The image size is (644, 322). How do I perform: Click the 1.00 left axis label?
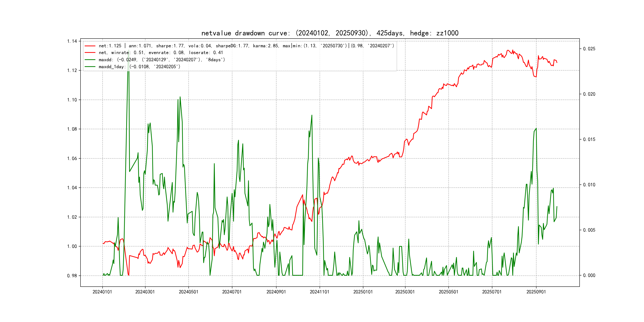72,246
